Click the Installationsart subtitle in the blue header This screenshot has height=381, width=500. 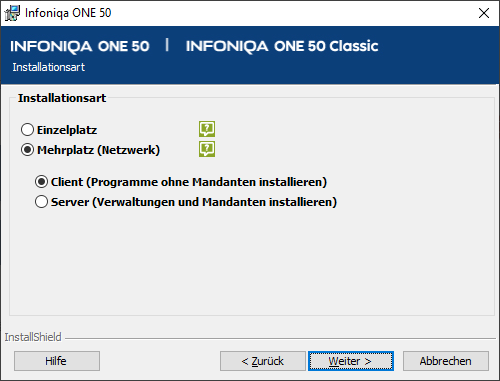tap(49, 67)
